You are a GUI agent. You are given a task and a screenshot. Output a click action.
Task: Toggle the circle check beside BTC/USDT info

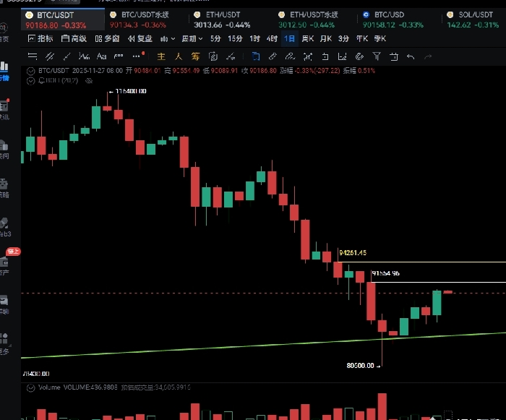click(30, 71)
